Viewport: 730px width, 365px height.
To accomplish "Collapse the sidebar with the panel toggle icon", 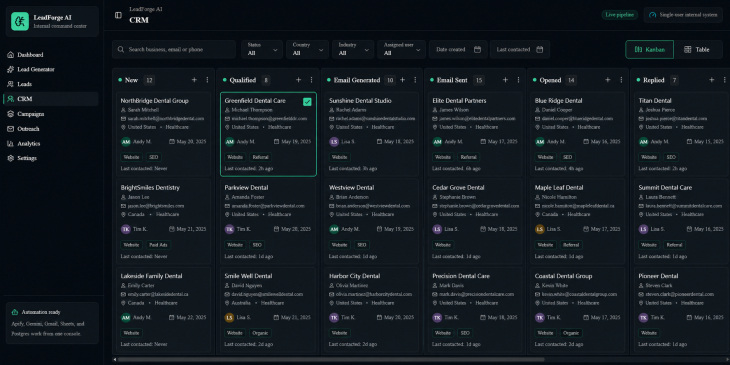I will (x=118, y=15).
